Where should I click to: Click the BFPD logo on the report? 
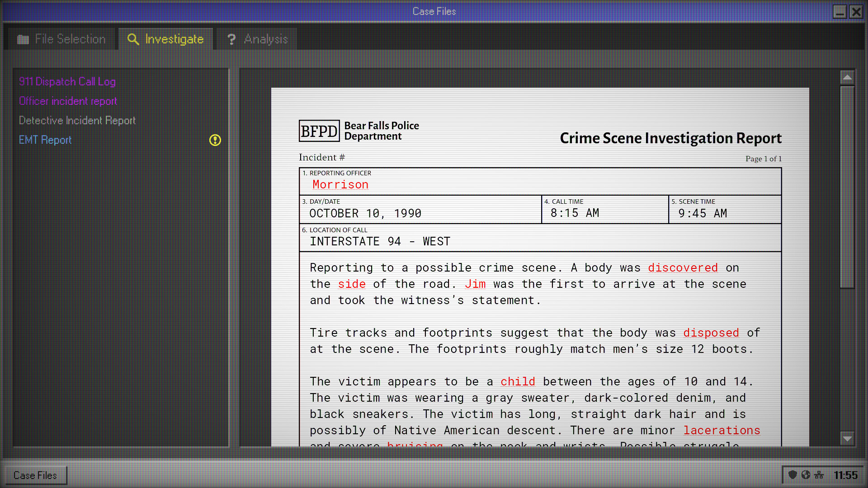pos(319,131)
